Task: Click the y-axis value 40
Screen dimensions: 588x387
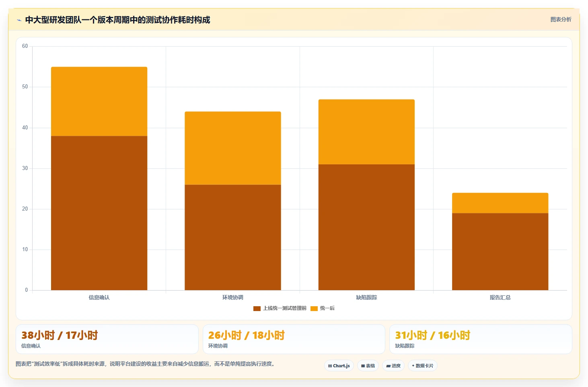Action: (25, 128)
